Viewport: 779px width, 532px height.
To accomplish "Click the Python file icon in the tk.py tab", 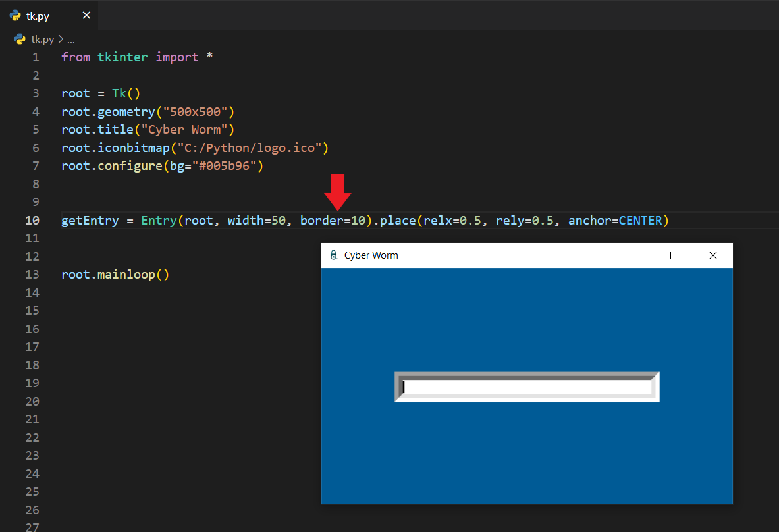I will (15, 16).
